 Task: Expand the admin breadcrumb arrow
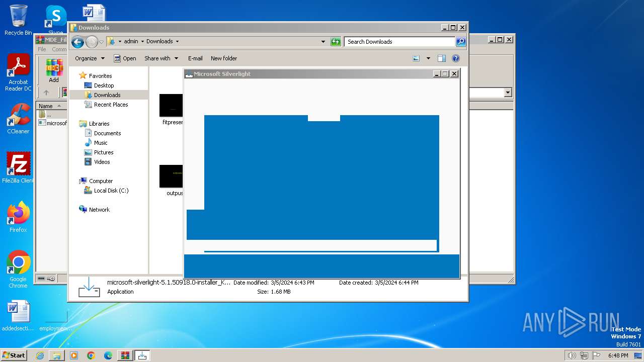click(142, 42)
